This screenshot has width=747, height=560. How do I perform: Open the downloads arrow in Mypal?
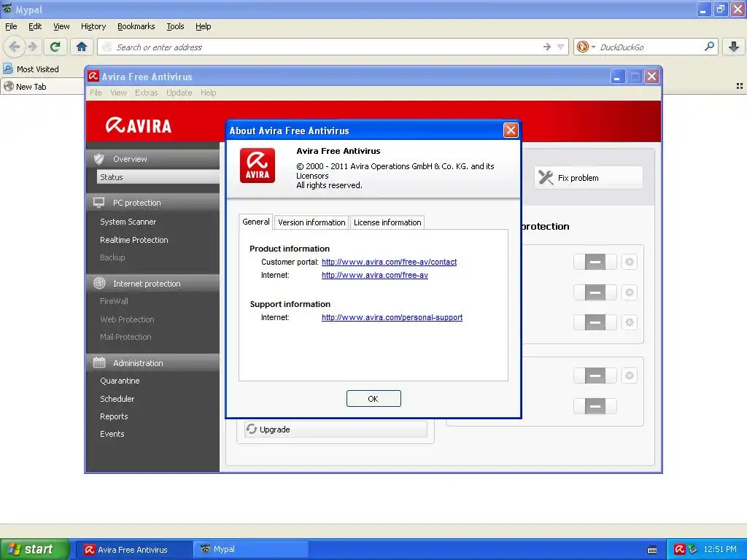(734, 47)
